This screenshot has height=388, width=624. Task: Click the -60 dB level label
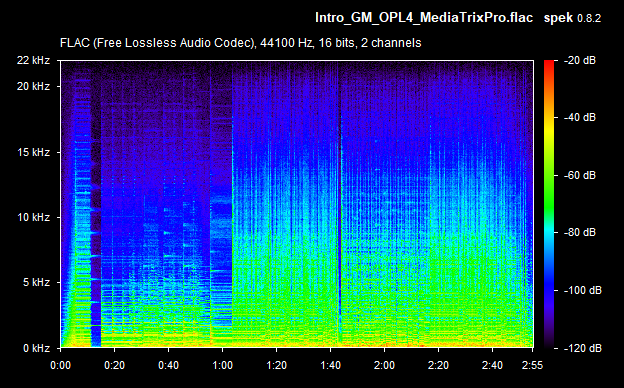pos(579,175)
